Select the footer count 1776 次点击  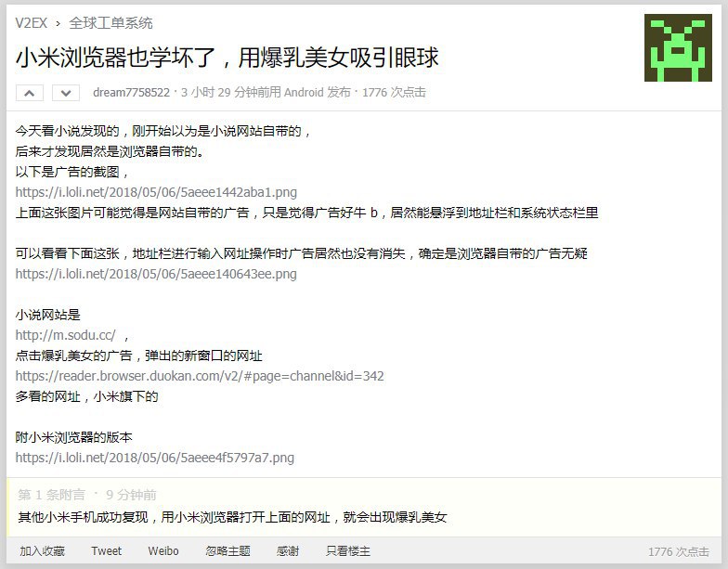tap(679, 551)
